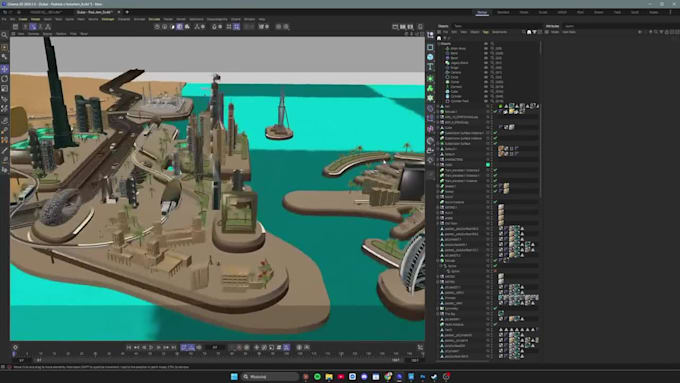Open the search magnifier in left toolbar
The image size is (680, 383).
click(x=4, y=35)
